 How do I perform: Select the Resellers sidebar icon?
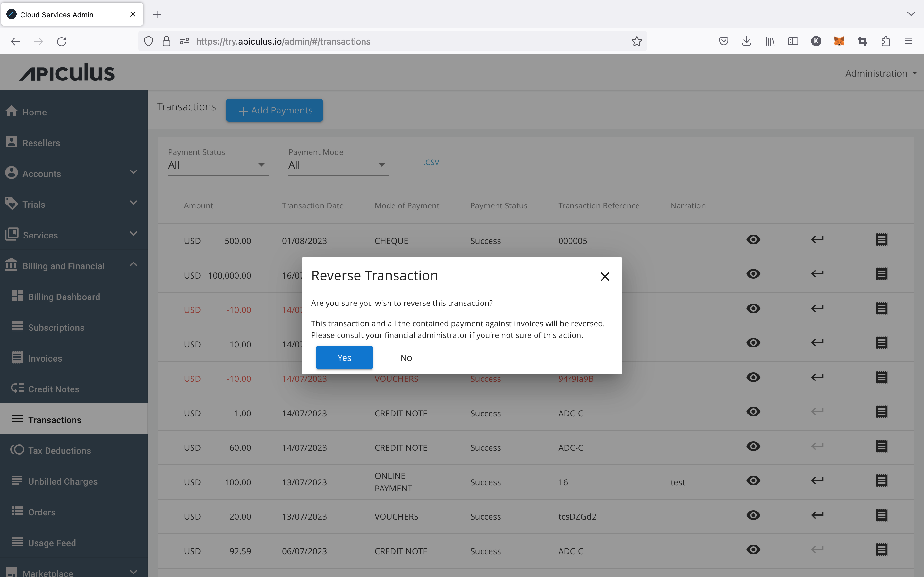(12, 142)
